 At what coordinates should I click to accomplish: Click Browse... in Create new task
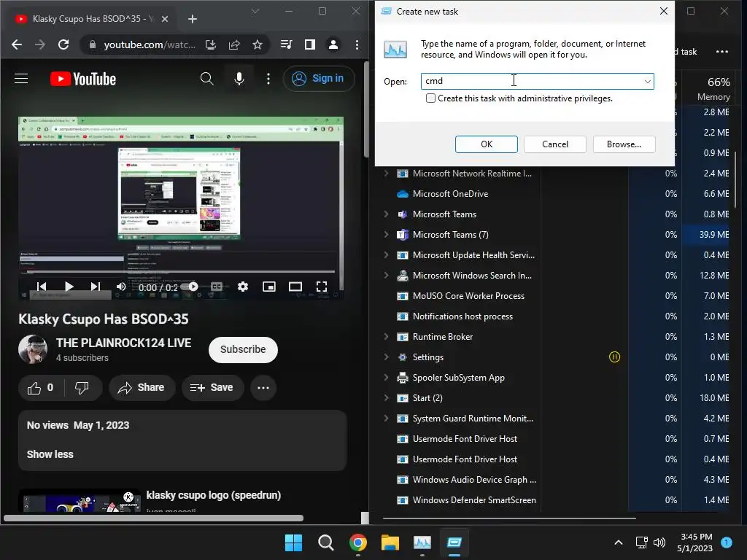pyautogui.click(x=624, y=144)
